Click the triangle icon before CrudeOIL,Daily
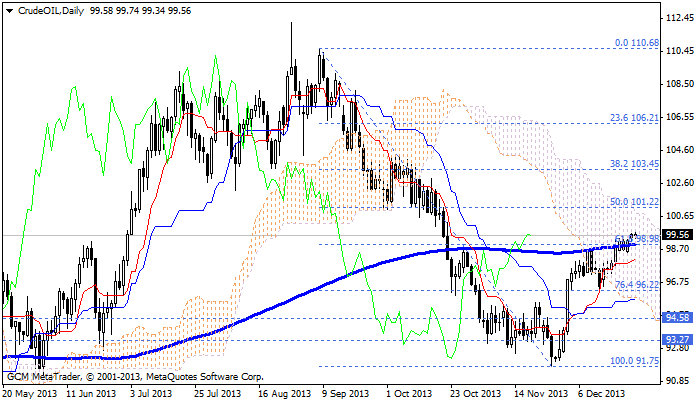This screenshot has width=700, height=402. tap(8, 9)
